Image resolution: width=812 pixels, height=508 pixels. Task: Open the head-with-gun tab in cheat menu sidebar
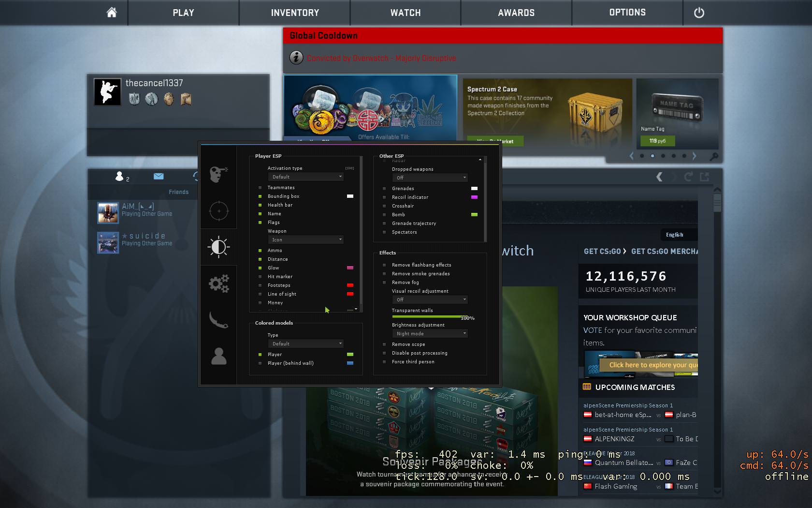tap(218, 174)
